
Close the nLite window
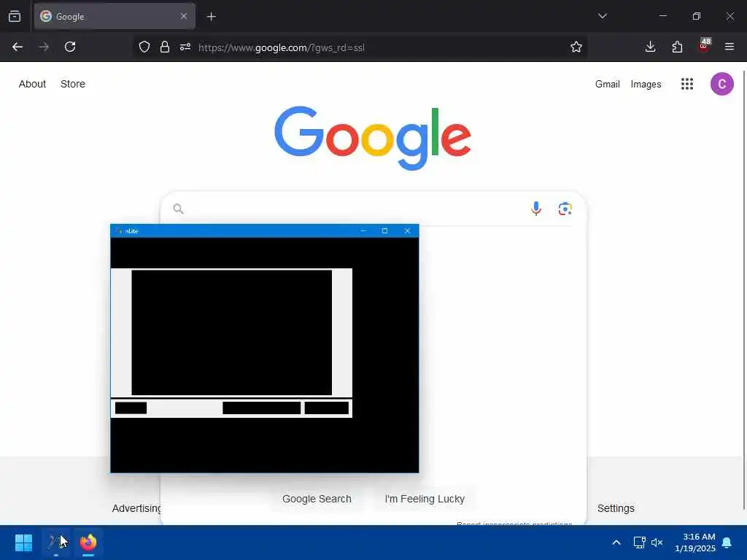407,231
